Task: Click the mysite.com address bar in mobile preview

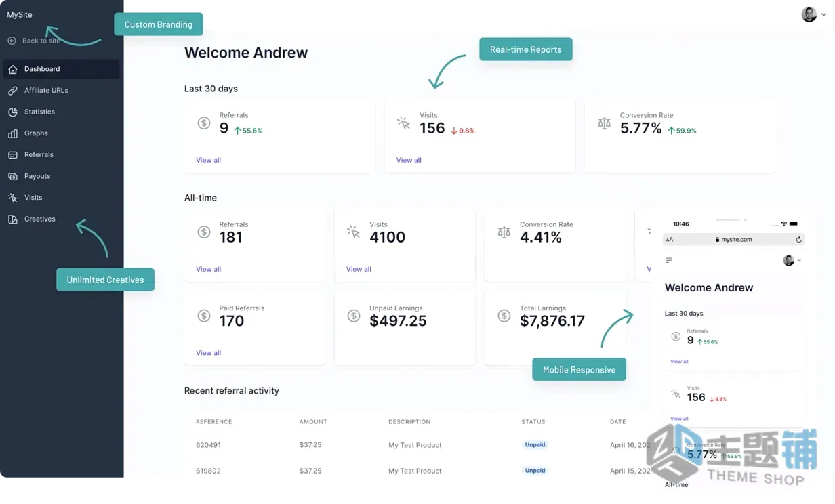Action: click(x=733, y=240)
